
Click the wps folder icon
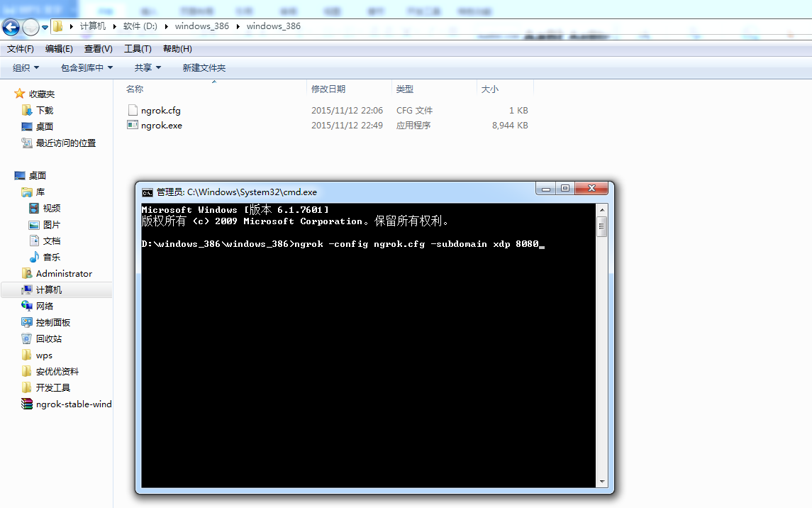click(x=27, y=355)
